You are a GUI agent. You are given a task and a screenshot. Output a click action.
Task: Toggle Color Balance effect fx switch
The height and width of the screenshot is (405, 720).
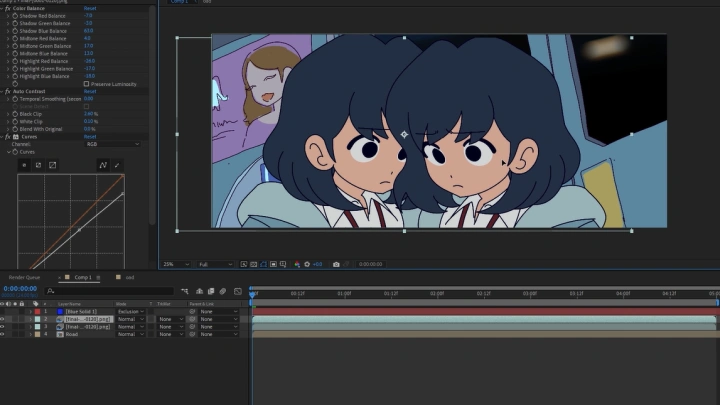7,8
